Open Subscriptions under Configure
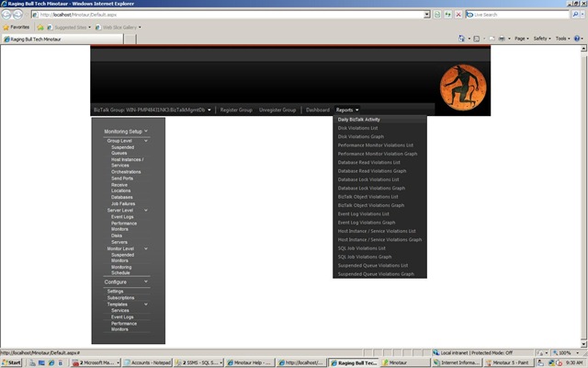The image size is (588, 368). 120,298
